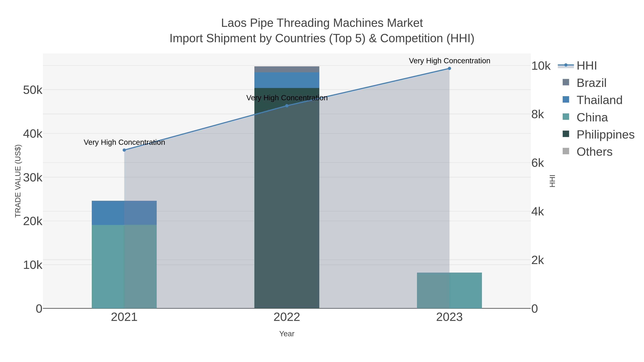The width and height of the screenshot is (644, 362).
Task: Toggle the HHI legend entry
Action: click(577, 66)
